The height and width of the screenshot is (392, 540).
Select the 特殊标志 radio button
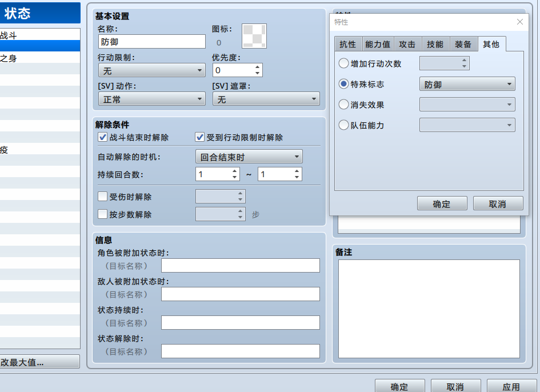click(x=343, y=83)
